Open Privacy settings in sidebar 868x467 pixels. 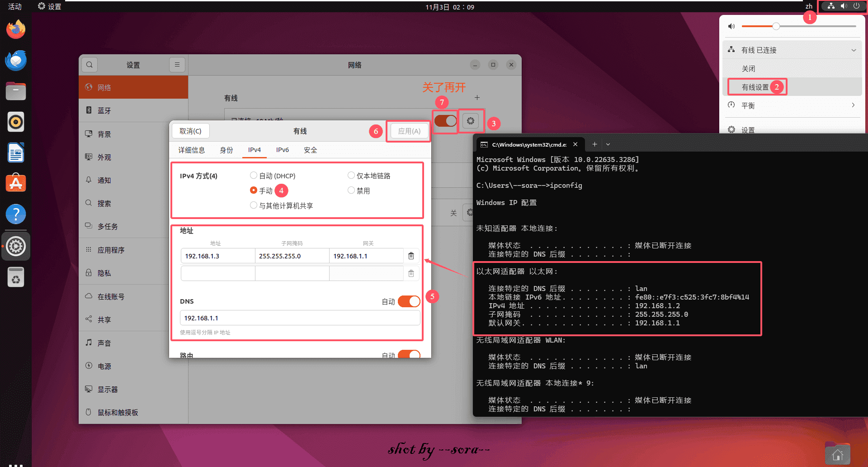click(x=133, y=273)
